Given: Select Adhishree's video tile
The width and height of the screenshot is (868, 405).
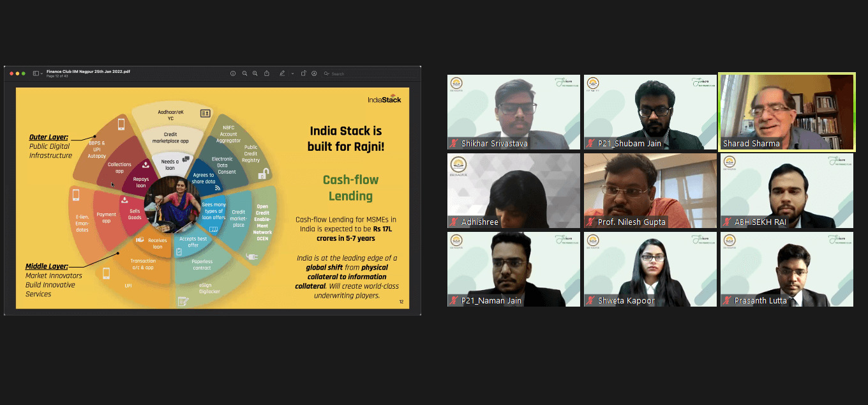Looking at the screenshot, I should (x=514, y=191).
